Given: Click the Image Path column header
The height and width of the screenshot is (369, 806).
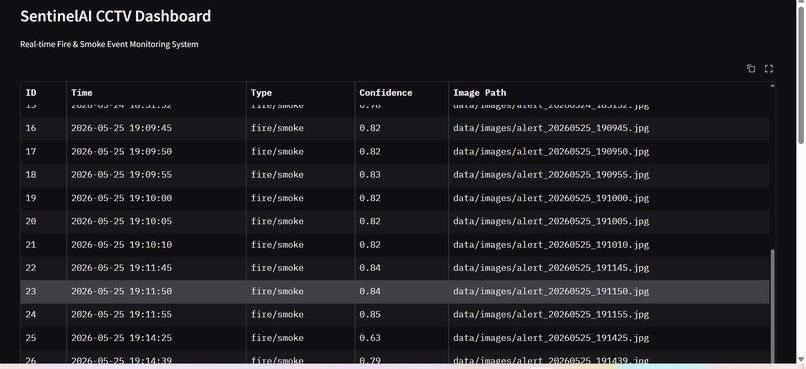Looking at the screenshot, I should point(609,93).
